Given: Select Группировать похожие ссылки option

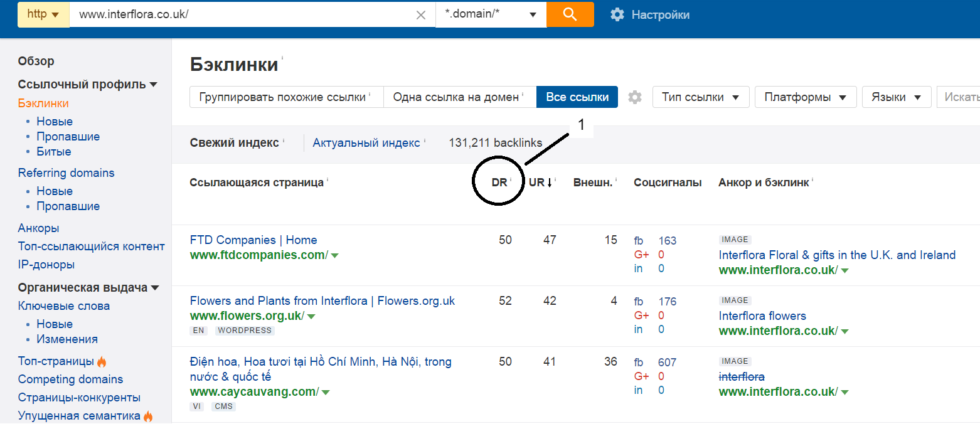Looking at the screenshot, I should [286, 97].
